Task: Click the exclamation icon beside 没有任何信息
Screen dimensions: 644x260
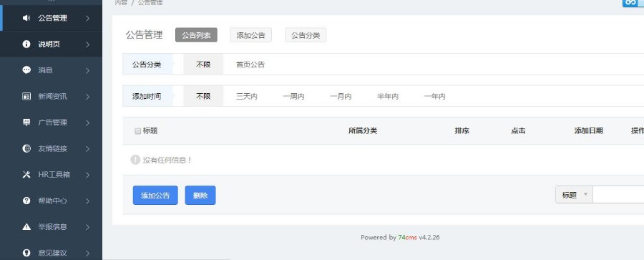Action: click(x=135, y=160)
